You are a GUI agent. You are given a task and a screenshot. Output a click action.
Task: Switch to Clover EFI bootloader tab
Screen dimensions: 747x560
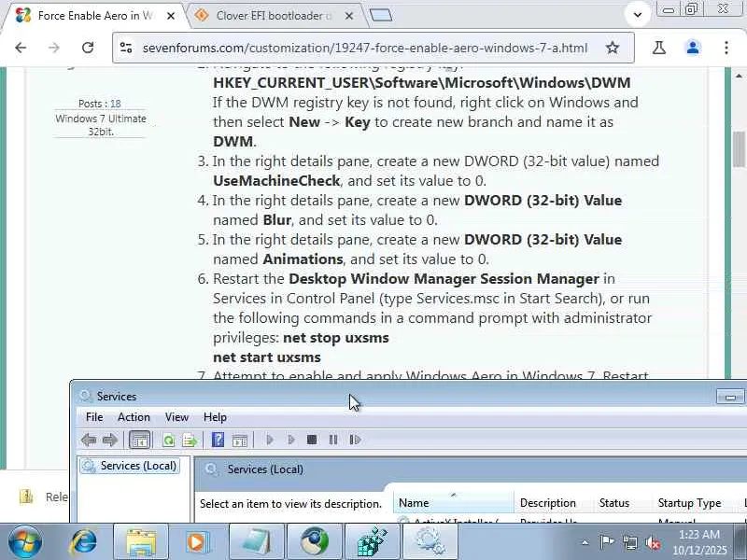[273, 16]
